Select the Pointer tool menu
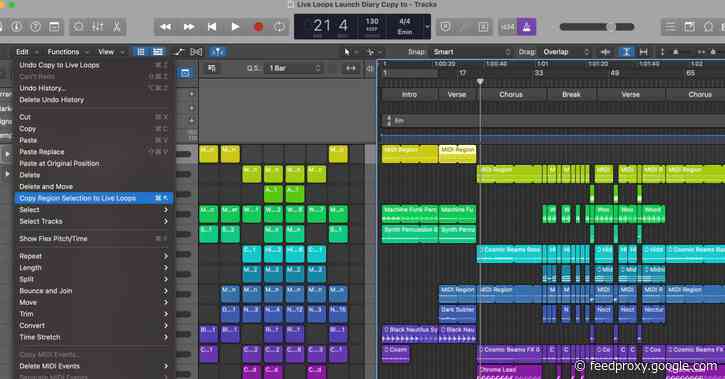This screenshot has height=379, width=725. point(350,52)
